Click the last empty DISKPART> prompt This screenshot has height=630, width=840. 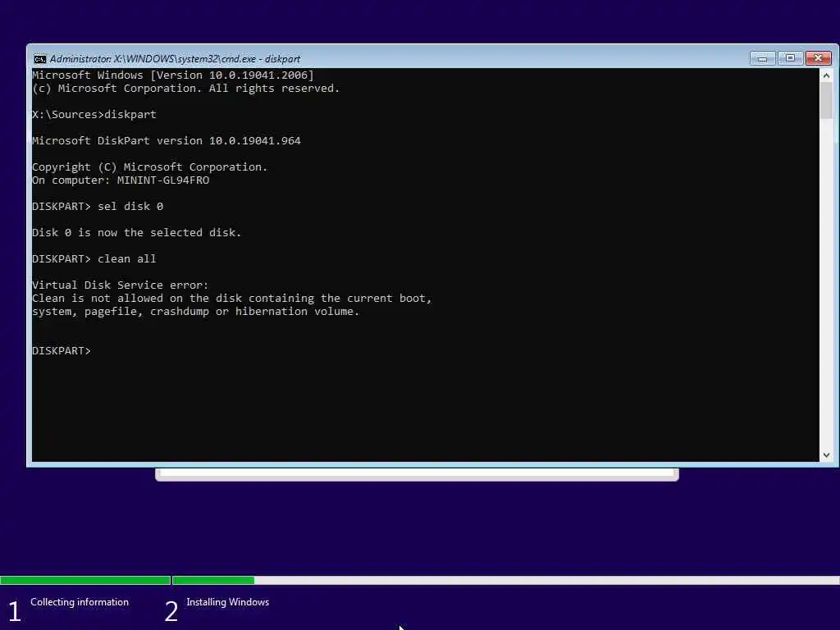click(x=62, y=351)
